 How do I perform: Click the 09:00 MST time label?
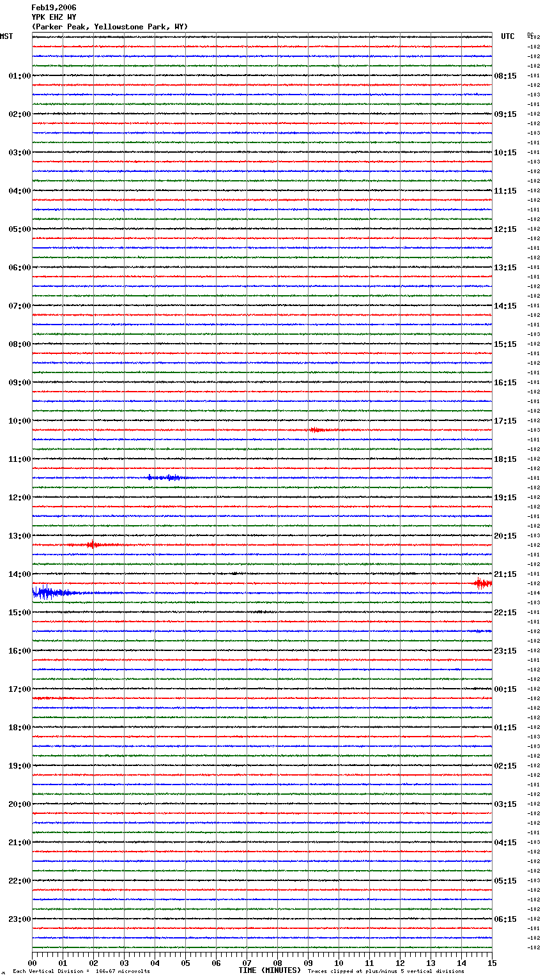point(20,383)
